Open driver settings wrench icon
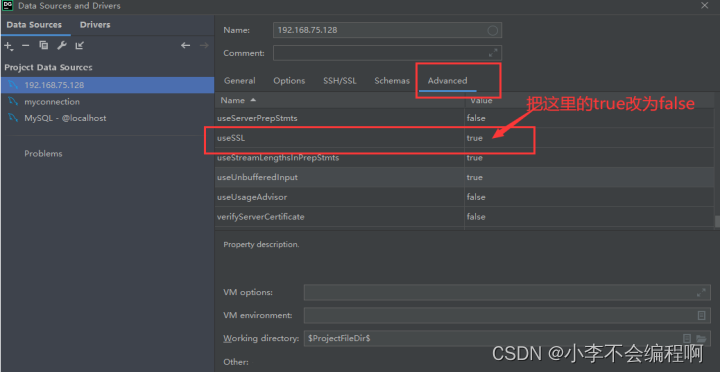This screenshot has height=373, width=720. click(x=62, y=45)
